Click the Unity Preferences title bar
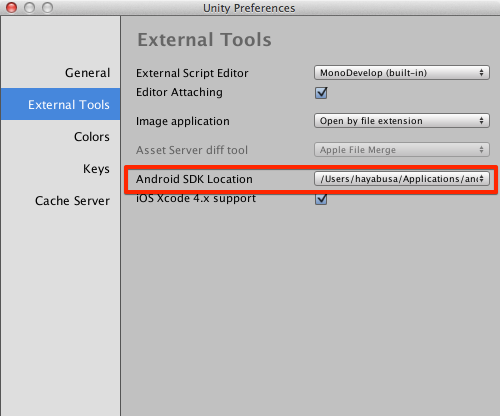500x416 pixels. click(x=249, y=8)
